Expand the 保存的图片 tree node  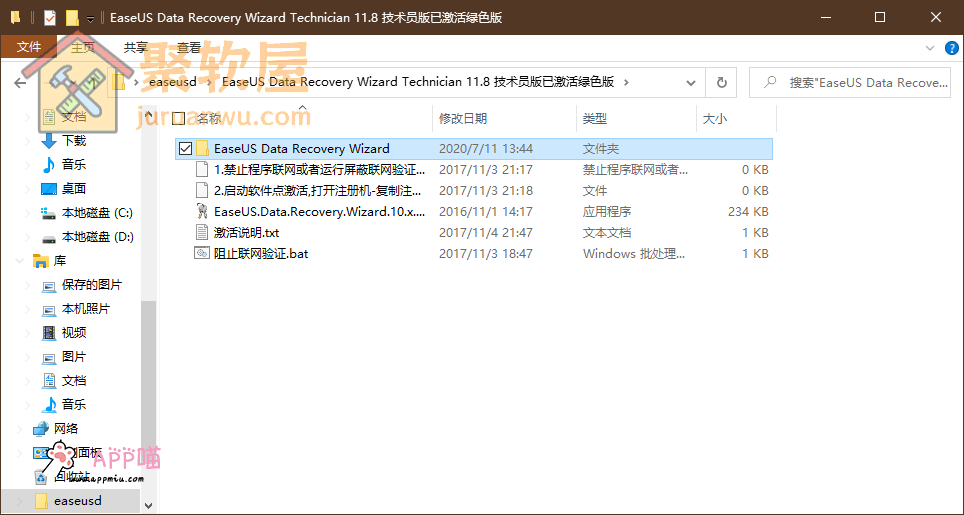(x=28, y=285)
